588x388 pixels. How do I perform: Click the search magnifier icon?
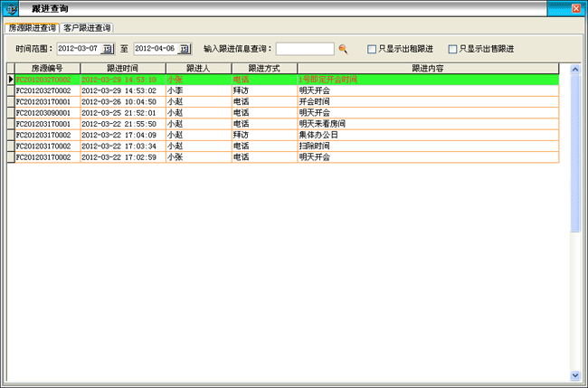(343, 49)
